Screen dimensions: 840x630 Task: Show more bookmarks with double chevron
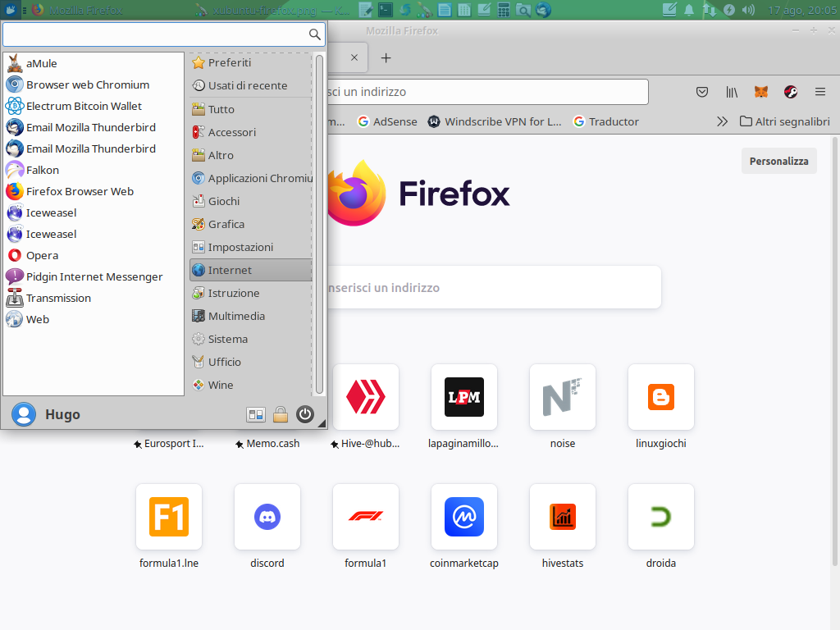(722, 121)
